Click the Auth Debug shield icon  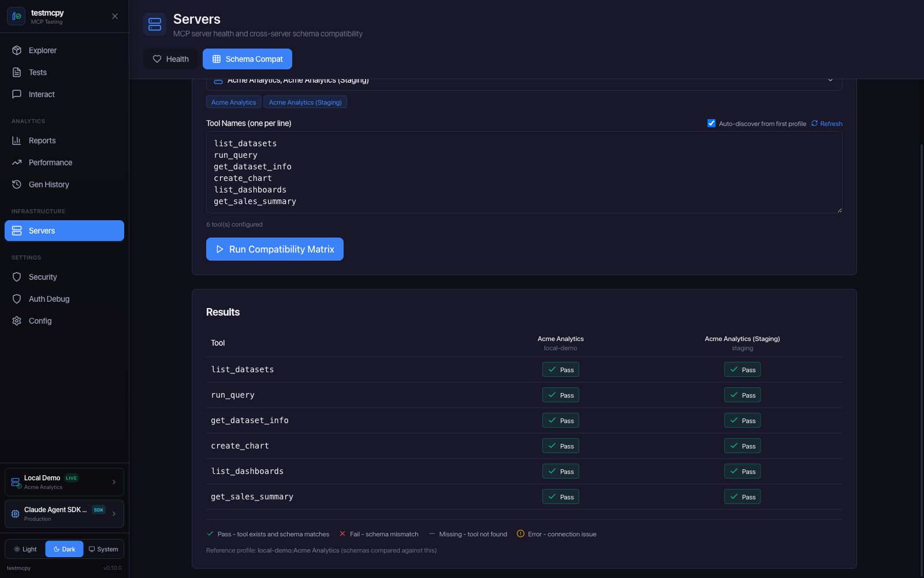point(17,299)
